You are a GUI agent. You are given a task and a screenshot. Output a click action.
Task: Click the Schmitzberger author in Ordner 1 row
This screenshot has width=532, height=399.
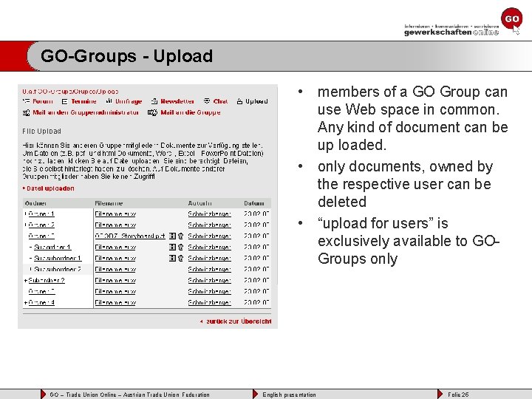click(209, 214)
